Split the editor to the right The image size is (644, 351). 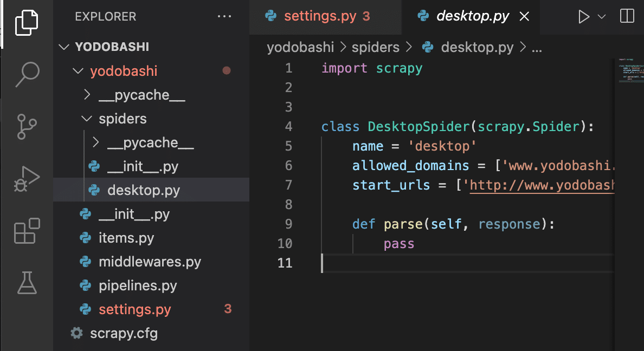pos(627,17)
